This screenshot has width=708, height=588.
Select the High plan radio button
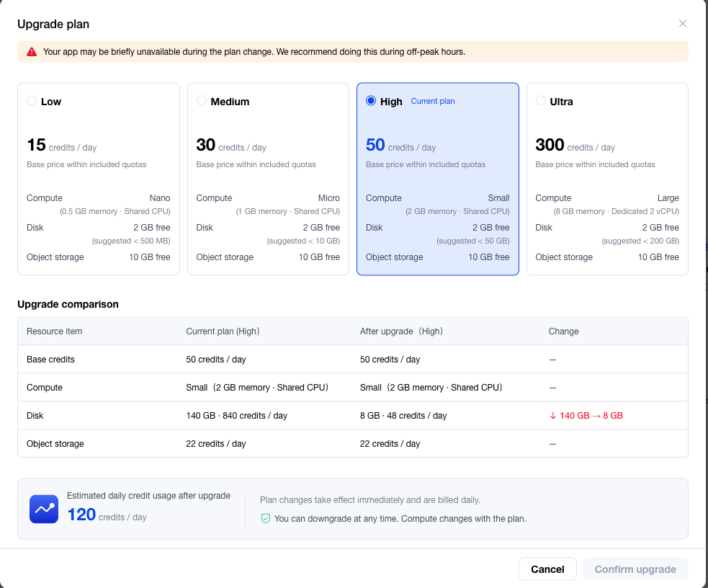pos(371,101)
